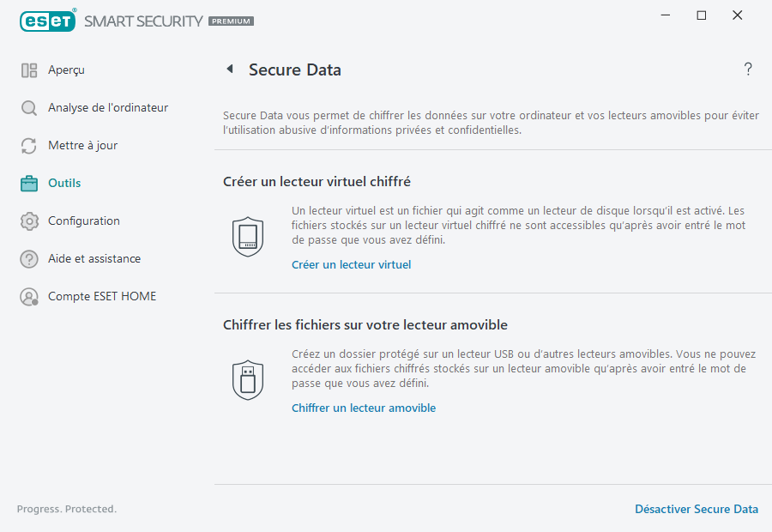Click the Aide et assistance question icon
The width and height of the screenshot is (772, 532).
[x=29, y=258]
